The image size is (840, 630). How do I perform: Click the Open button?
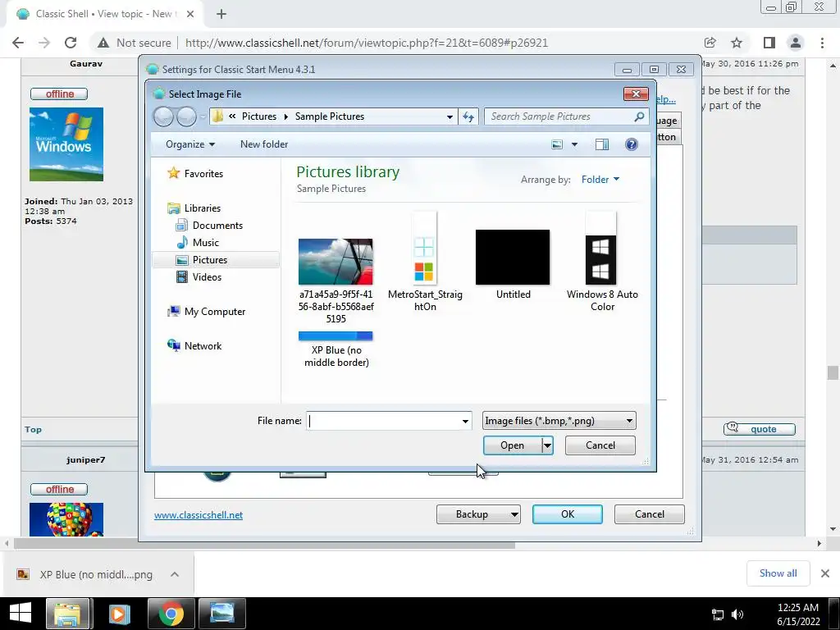(x=512, y=445)
